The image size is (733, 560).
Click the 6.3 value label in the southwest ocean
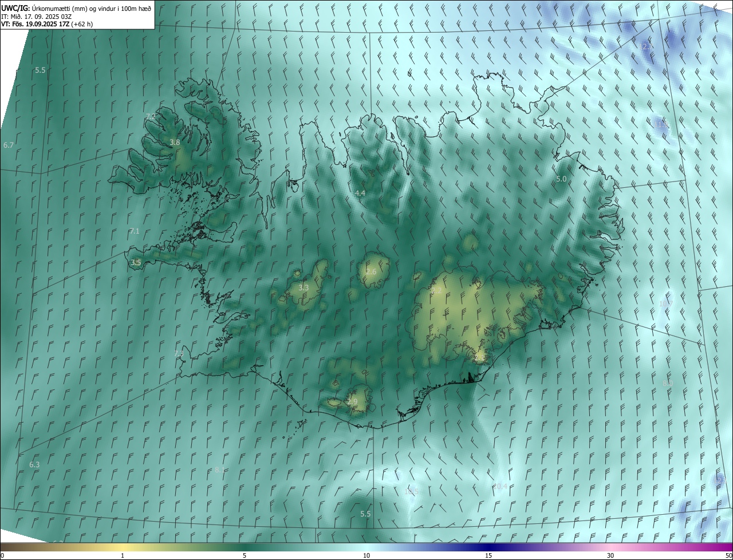pos(34,465)
